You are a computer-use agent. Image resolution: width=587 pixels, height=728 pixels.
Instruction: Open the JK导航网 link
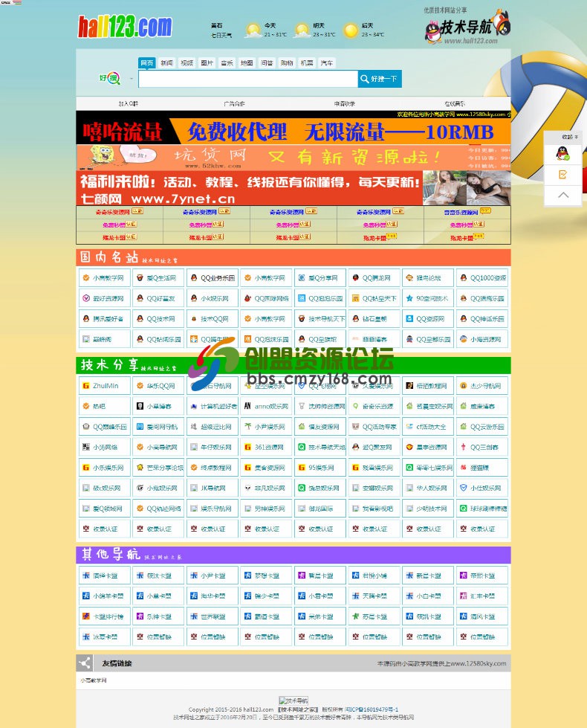[x=213, y=488]
